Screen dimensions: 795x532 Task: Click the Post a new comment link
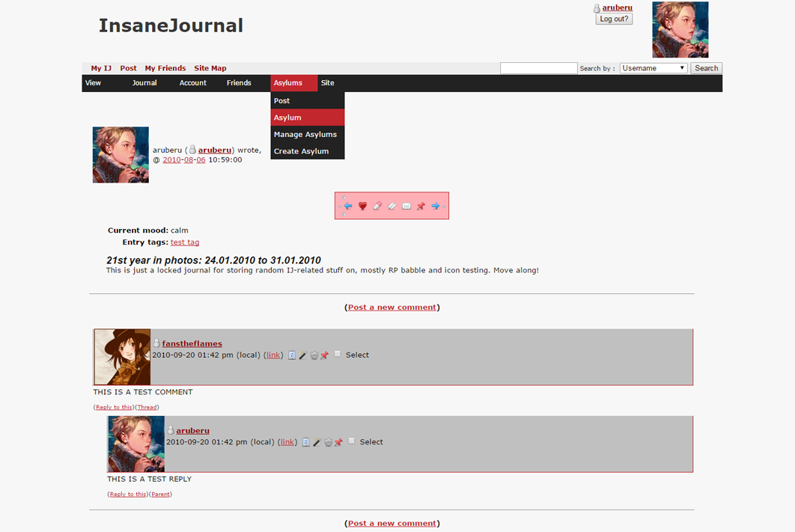tap(392, 307)
